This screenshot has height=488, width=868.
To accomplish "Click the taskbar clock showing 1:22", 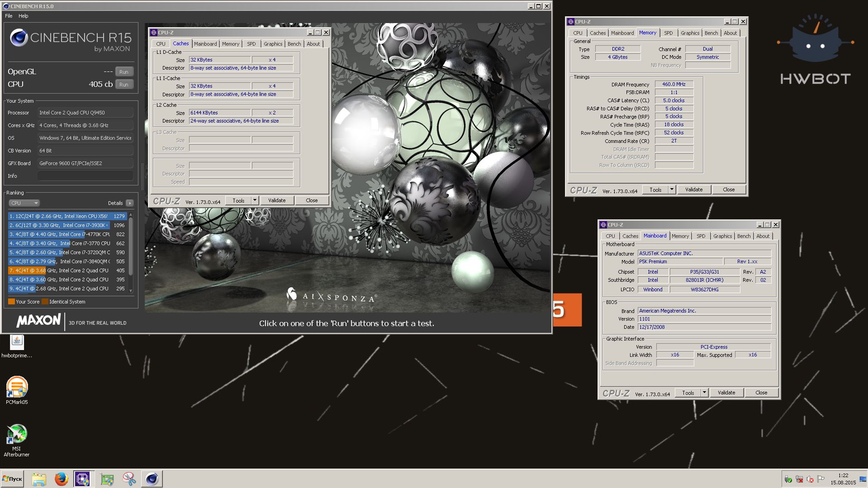I will click(843, 479).
